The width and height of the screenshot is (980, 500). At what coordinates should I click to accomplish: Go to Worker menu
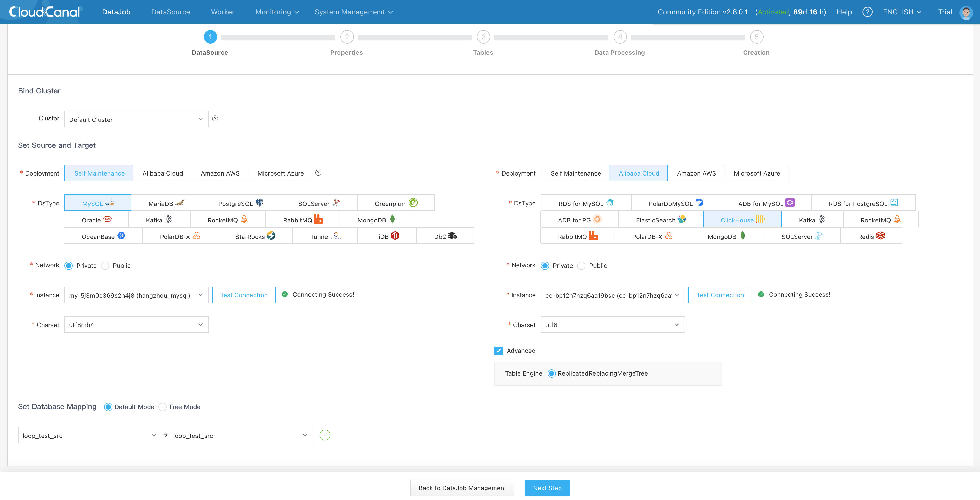[x=223, y=12]
